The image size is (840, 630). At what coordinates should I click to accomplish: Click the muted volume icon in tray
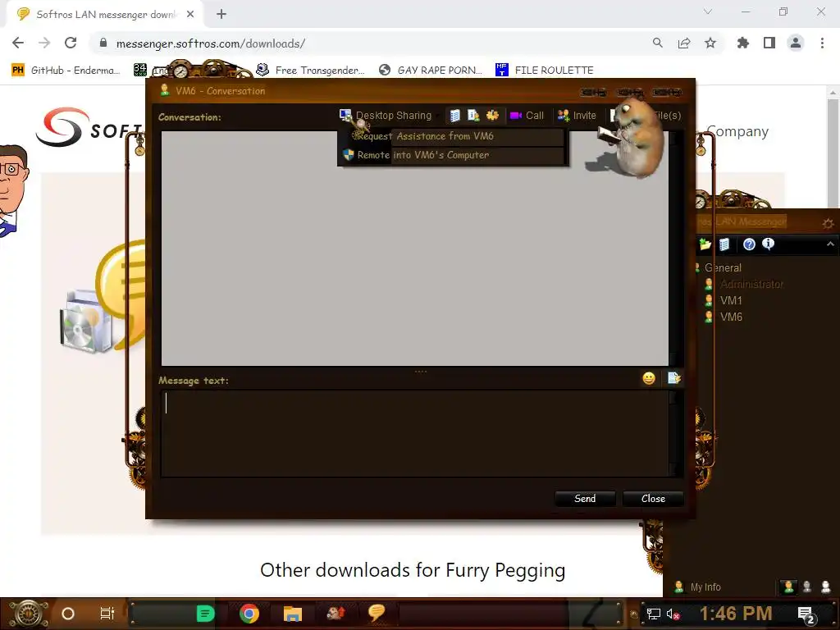673,614
